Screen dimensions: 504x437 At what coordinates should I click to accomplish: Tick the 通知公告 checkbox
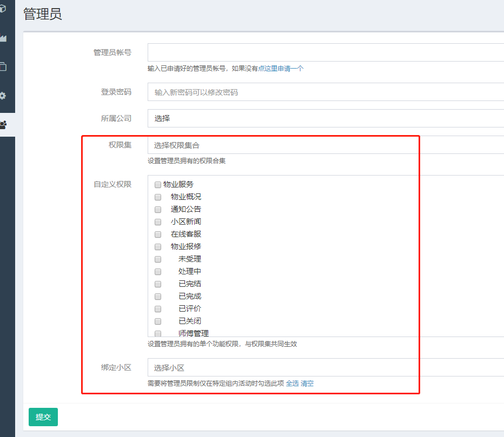point(157,210)
